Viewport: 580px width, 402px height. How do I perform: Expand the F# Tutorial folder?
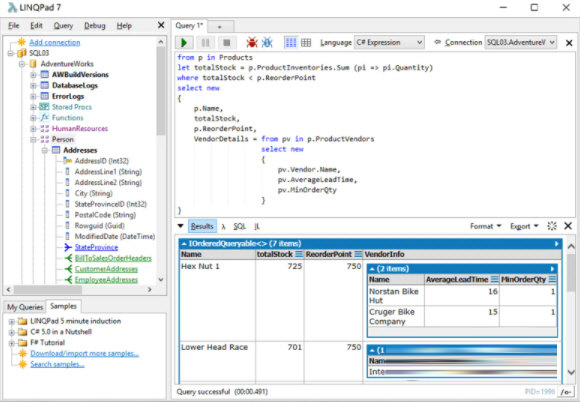point(11,342)
